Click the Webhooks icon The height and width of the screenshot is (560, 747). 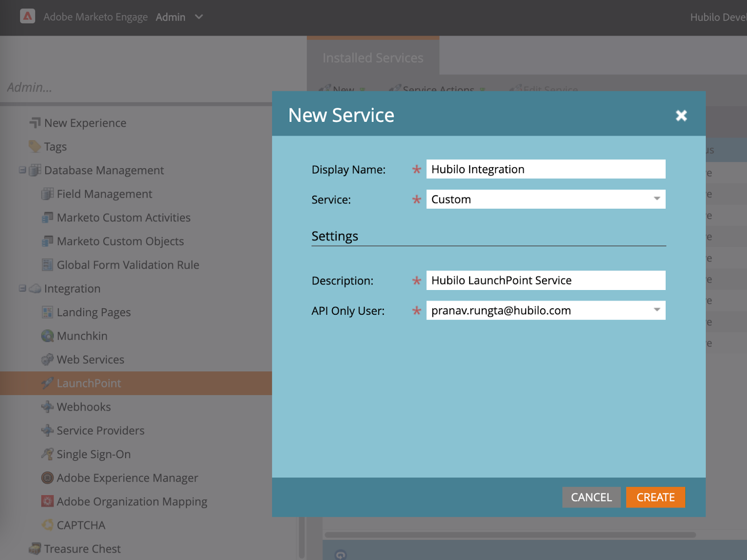[x=47, y=407]
